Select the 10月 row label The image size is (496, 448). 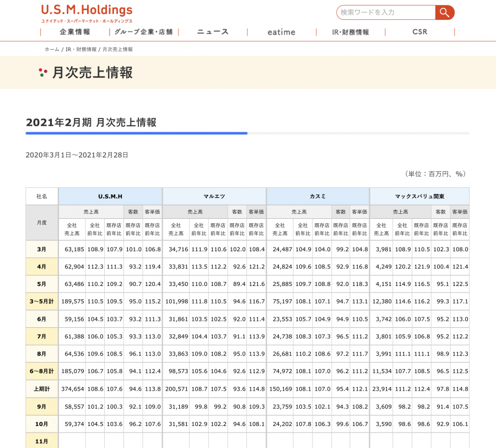(x=42, y=424)
